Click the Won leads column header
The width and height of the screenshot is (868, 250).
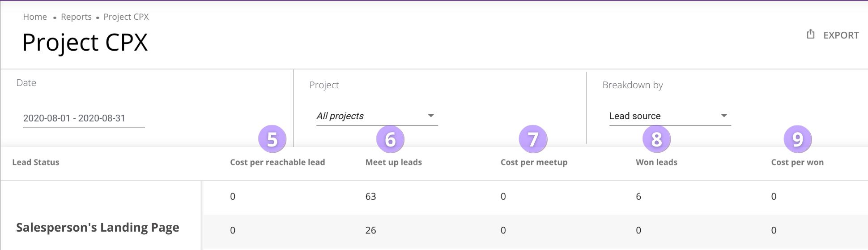656,163
